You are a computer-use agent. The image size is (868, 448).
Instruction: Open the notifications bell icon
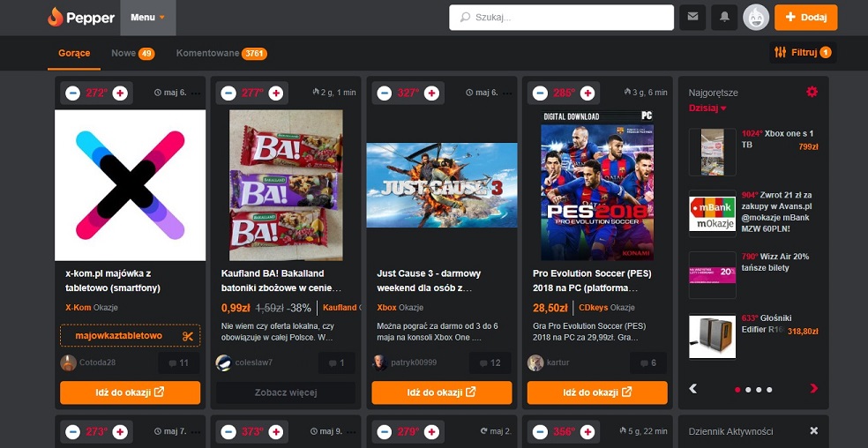[724, 17]
